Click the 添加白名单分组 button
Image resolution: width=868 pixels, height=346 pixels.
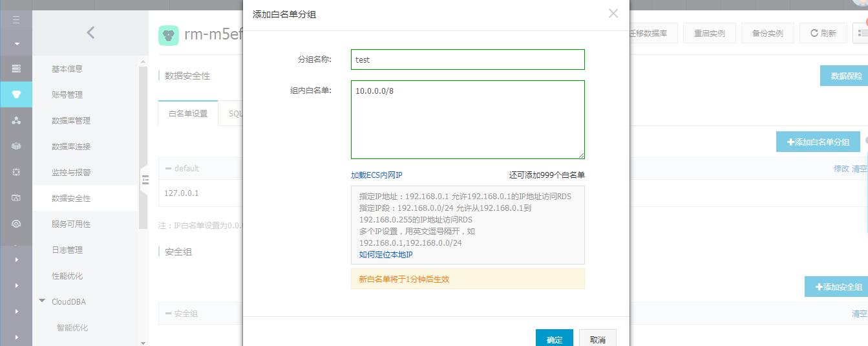(x=818, y=142)
